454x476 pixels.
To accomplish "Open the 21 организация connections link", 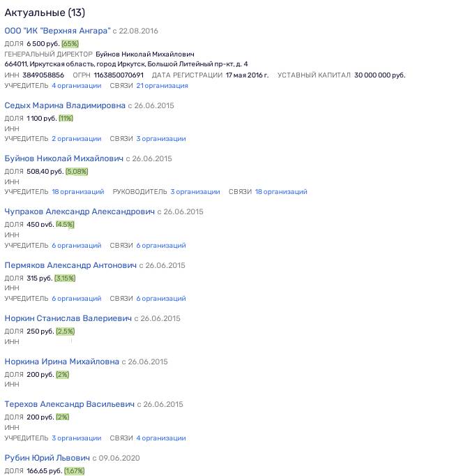I will [x=162, y=86].
